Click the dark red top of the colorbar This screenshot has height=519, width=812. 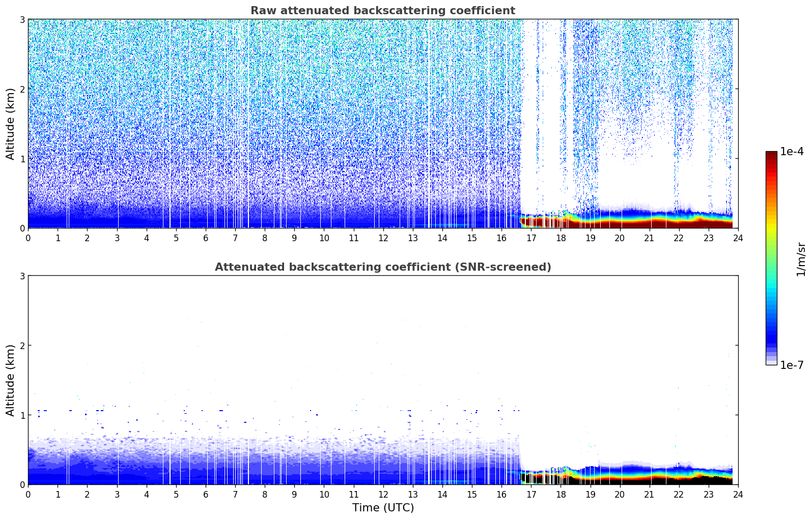tap(771, 155)
